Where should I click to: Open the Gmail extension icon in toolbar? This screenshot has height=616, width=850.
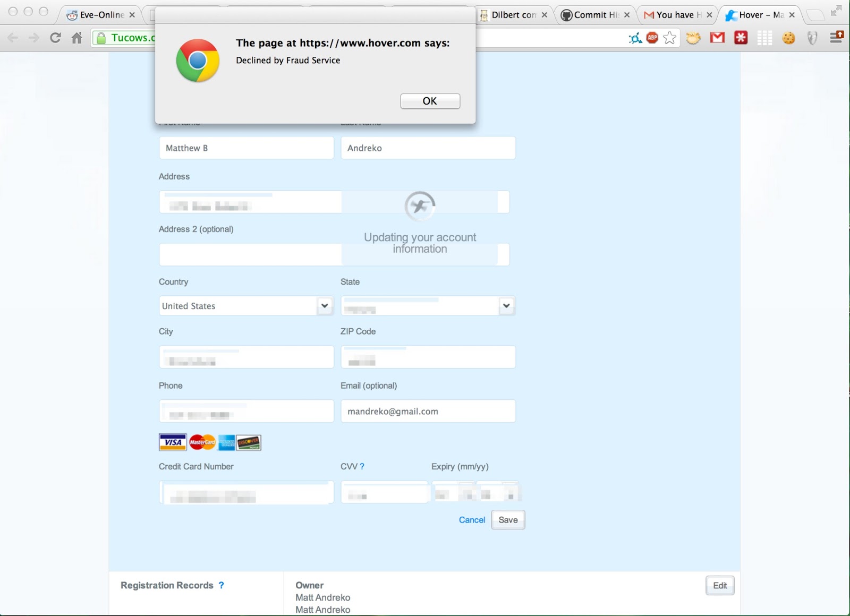(717, 38)
